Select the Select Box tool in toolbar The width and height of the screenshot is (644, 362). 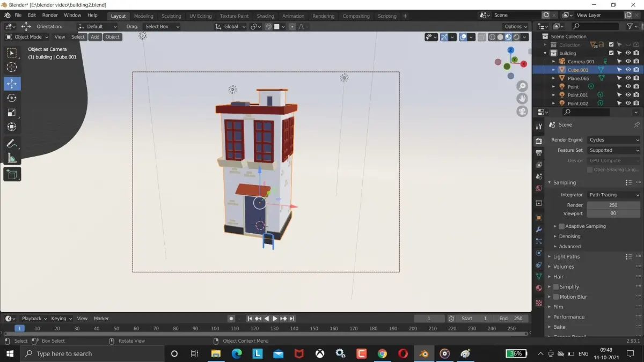pyautogui.click(x=12, y=53)
